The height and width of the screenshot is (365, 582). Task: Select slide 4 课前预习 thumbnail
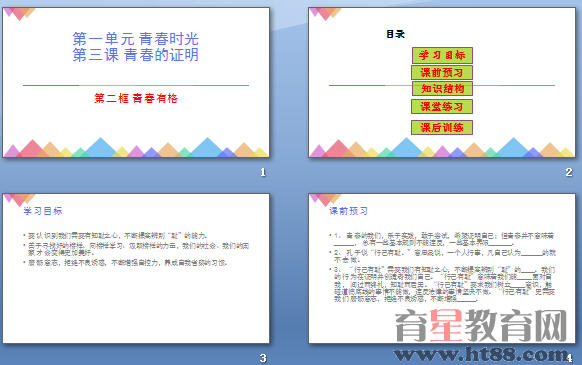tap(442, 268)
